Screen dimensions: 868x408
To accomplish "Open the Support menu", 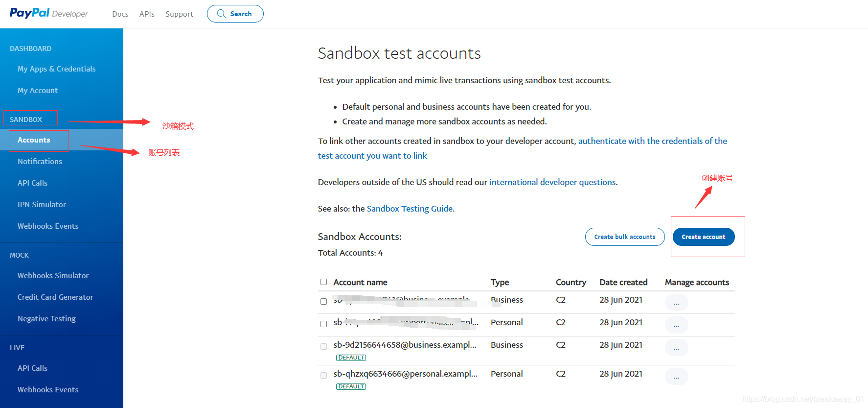I will (x=179, y=14).
